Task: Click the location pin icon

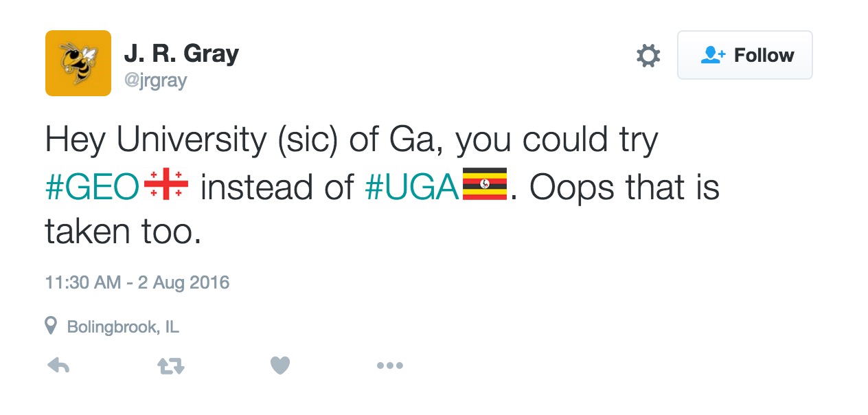Action: point(50,326)
